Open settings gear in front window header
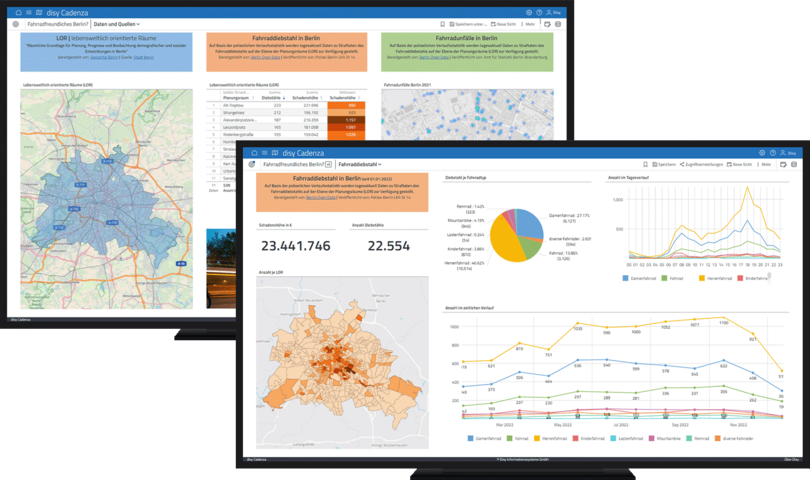This screenshot has width=810, height=480. [762, 153]
